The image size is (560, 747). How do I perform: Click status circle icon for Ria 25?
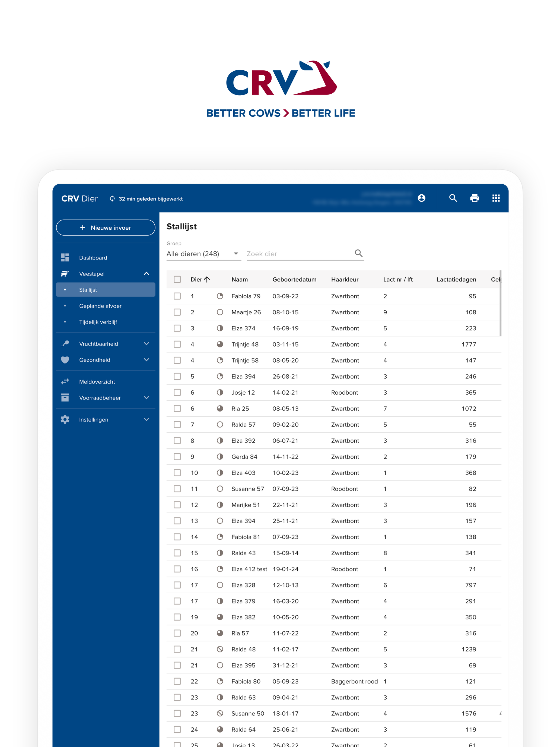pyautogui.click(x=220, y=409)
